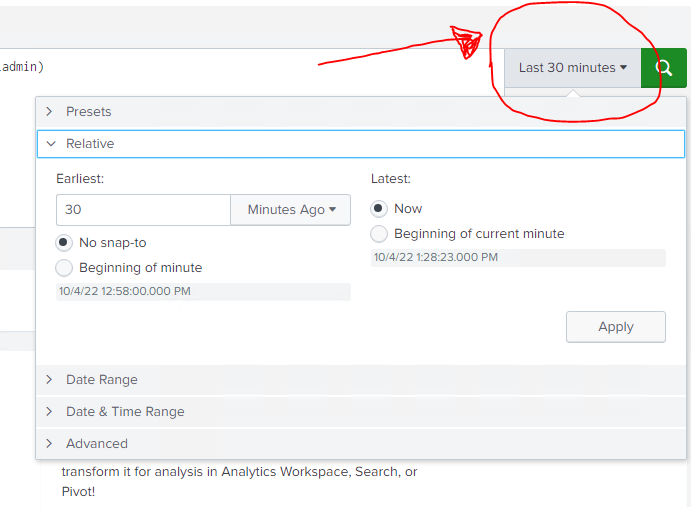Click the Date Range chevron icon
The height and width of the screenshot is (507, 691).
(50, 380)
